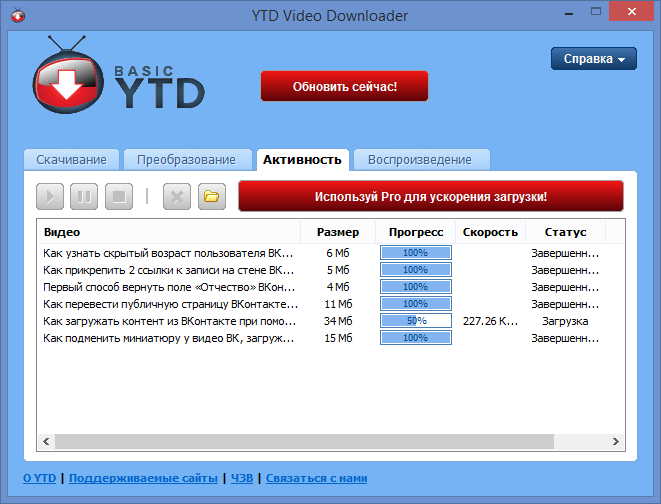Click the 100% progress bar of 6 Мб video
This screenshot has width=661, height=504.
[x=416, y=253]
